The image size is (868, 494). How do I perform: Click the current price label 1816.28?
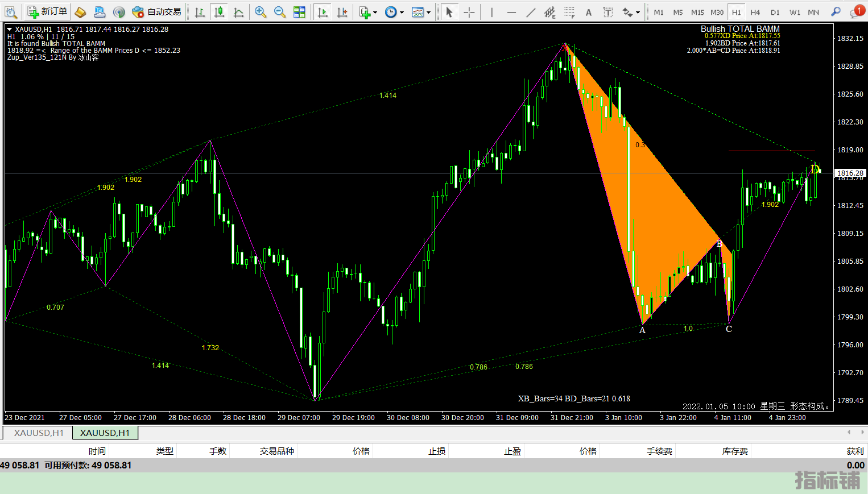[850, 173]
